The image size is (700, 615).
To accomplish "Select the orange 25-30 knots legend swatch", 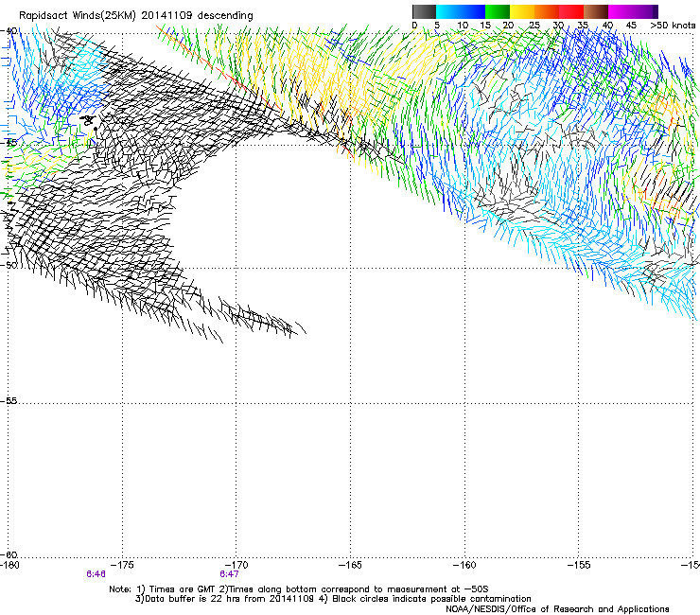I will pos(547,11).
